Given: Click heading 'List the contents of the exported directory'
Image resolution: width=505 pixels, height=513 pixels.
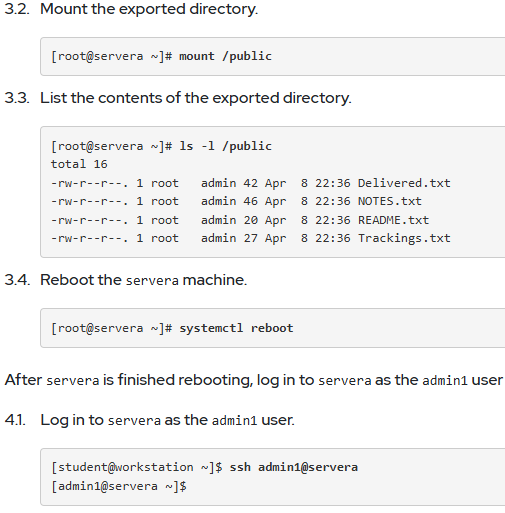Looking at the screenshot, I should 196,98.
